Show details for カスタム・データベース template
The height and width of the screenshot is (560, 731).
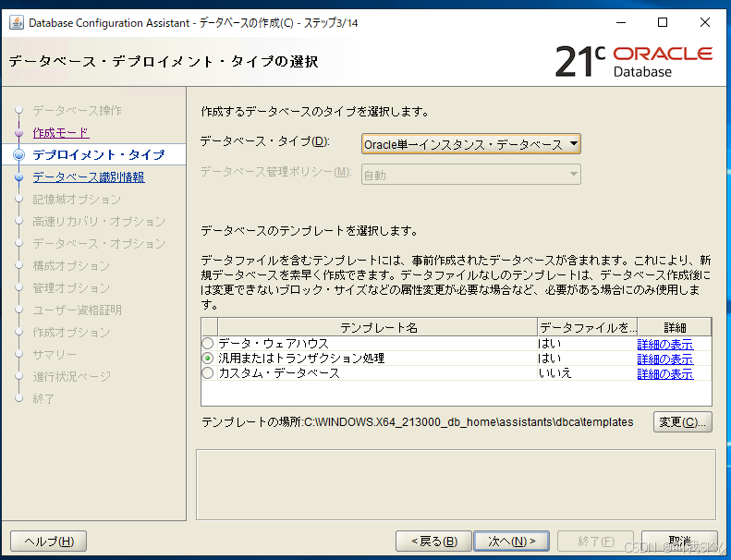tap(664, 373)
